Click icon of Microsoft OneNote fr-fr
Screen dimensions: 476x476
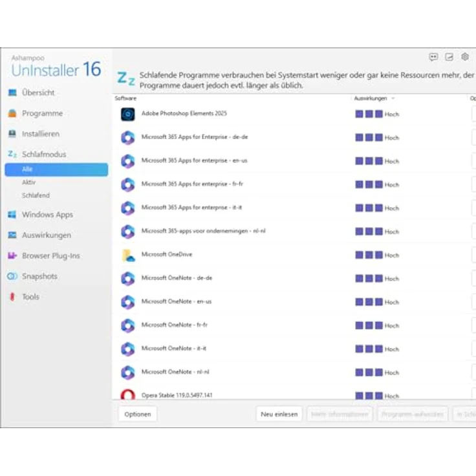pyautogui.click(x=128, y=325)
